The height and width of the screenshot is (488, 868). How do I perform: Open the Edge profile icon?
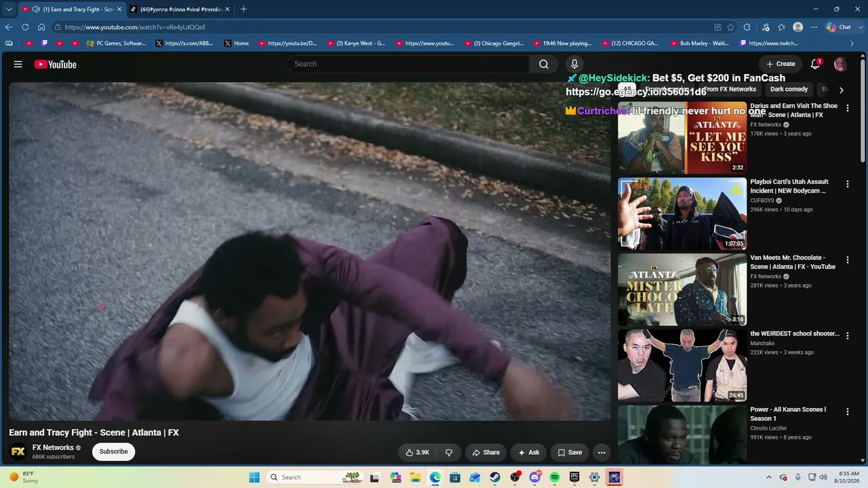(798, 27)
